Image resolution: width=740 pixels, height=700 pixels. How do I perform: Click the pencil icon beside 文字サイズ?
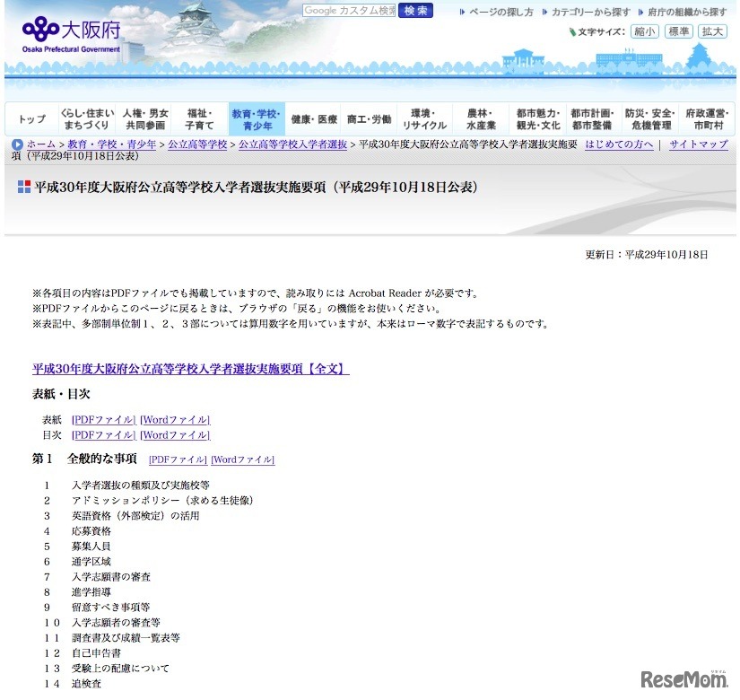pyautogui.click(x=573, y=31)
